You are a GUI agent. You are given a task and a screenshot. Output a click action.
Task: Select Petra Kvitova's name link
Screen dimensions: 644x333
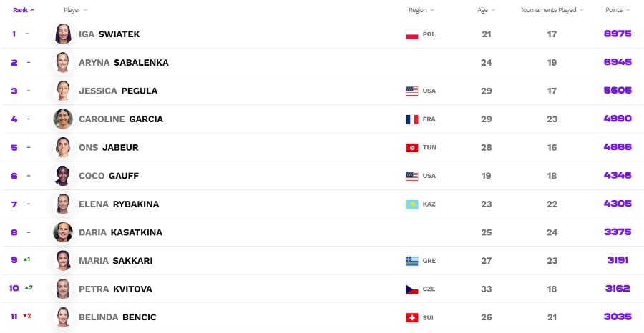[115, 289]
